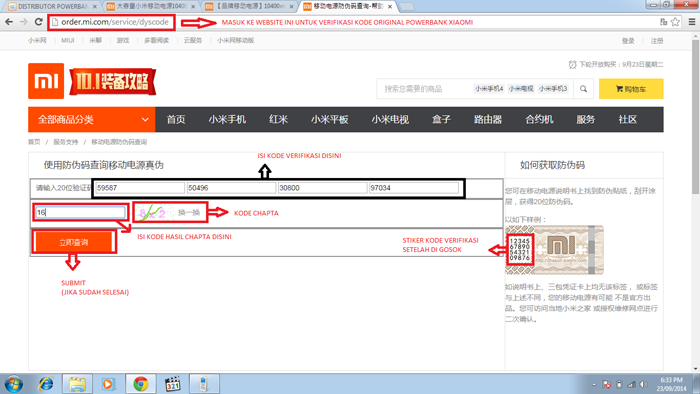This screenshot has width=700, height=394.
Task: Open Internet Explorer from the taskbar
Action: click(x=46, y=384)
